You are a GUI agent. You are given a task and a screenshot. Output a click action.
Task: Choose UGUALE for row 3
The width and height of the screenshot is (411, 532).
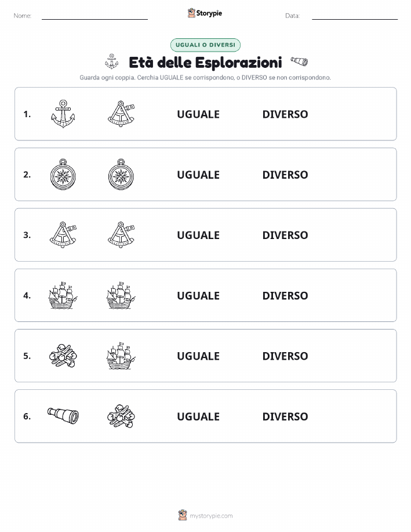click(x=198, y=235)
